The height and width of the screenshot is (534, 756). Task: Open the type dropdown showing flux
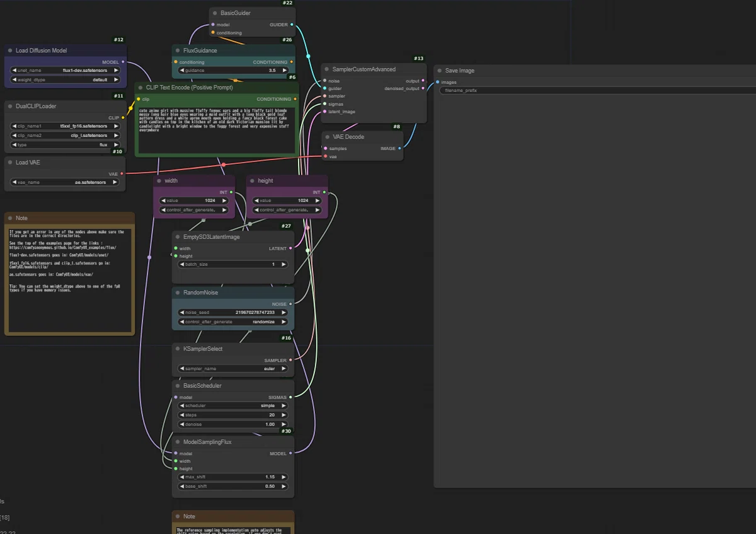point(66,145)
